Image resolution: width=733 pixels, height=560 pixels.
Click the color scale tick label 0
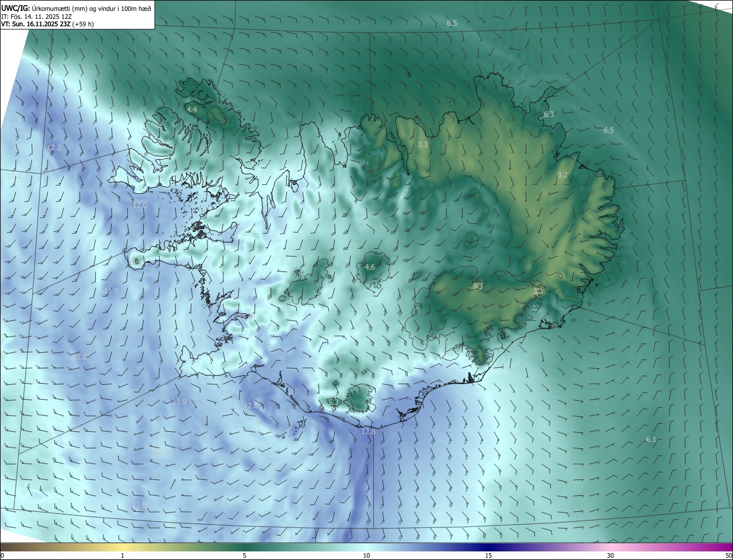pyautogui.click(x=2, y=555)
